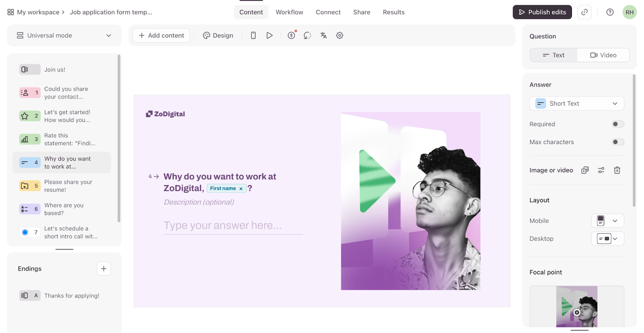
Task: Click the Description (optional) field
Action: [199, 202]
